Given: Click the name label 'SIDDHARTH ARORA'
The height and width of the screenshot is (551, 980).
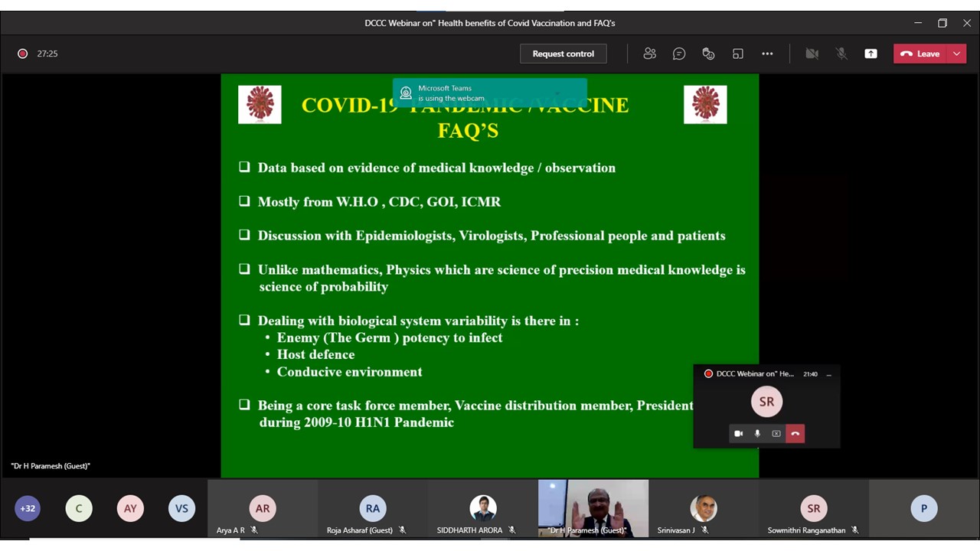Looking at the screenshot, I should (469, 530).
